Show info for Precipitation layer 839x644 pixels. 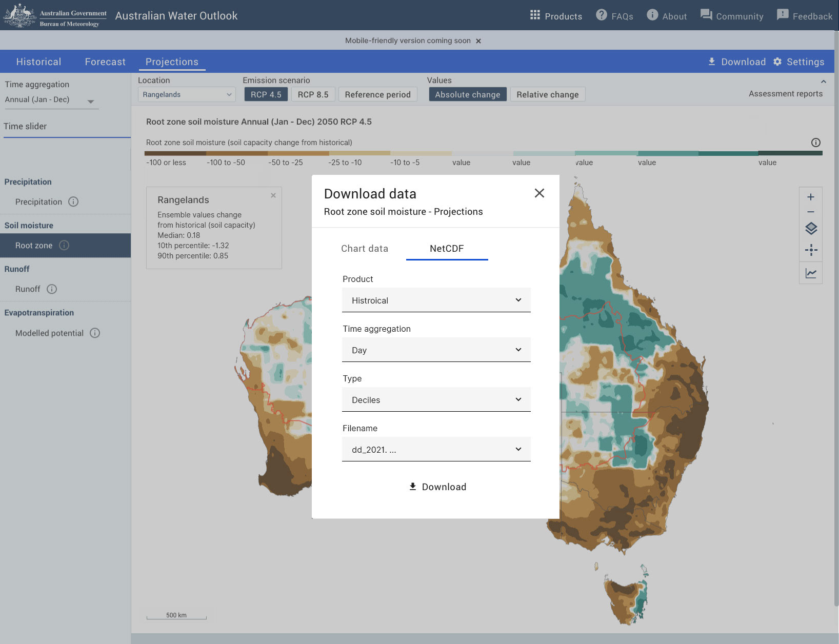point(73,202)
